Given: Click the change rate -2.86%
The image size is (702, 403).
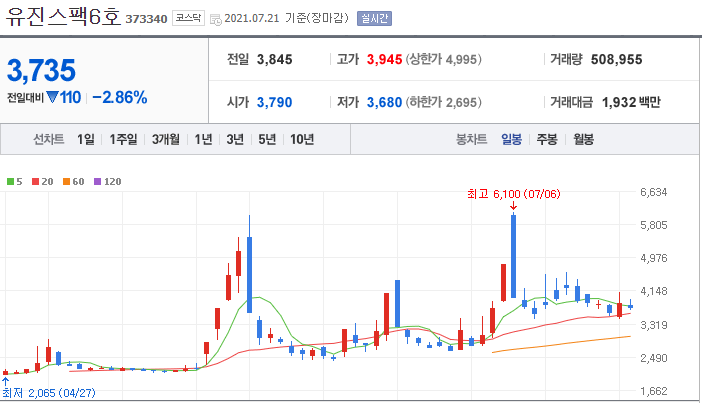Looking at the screenshot, I should 120,97.
